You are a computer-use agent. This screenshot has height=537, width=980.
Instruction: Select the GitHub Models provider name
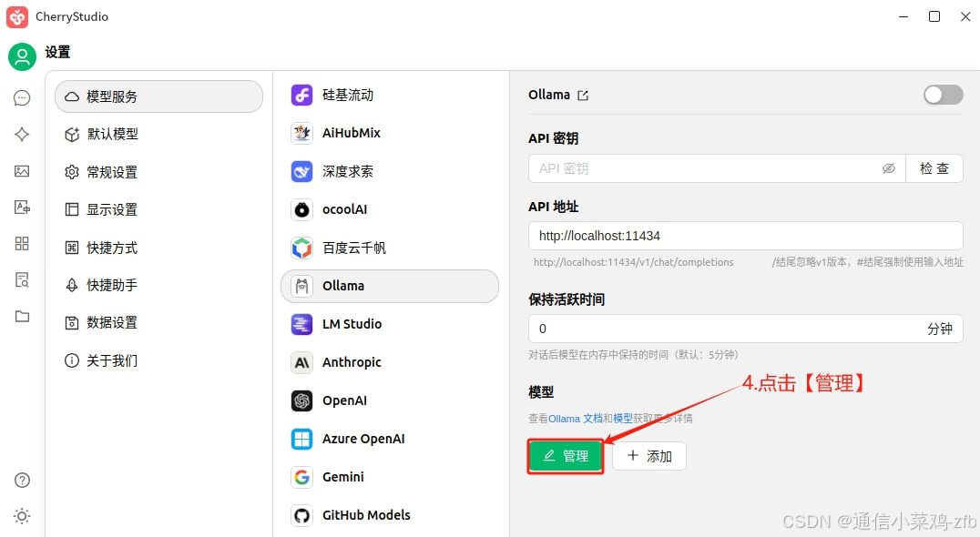[x=366, y=515]
